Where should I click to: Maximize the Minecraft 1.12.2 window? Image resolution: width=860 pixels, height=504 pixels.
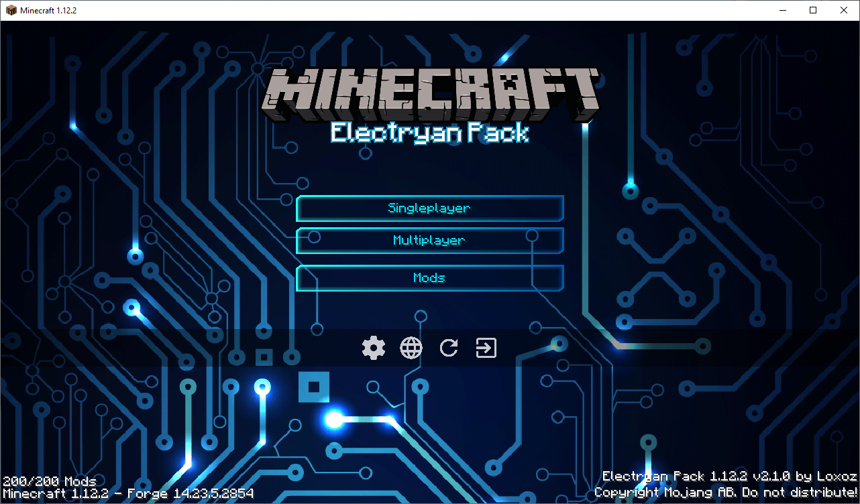click(813, 11)
